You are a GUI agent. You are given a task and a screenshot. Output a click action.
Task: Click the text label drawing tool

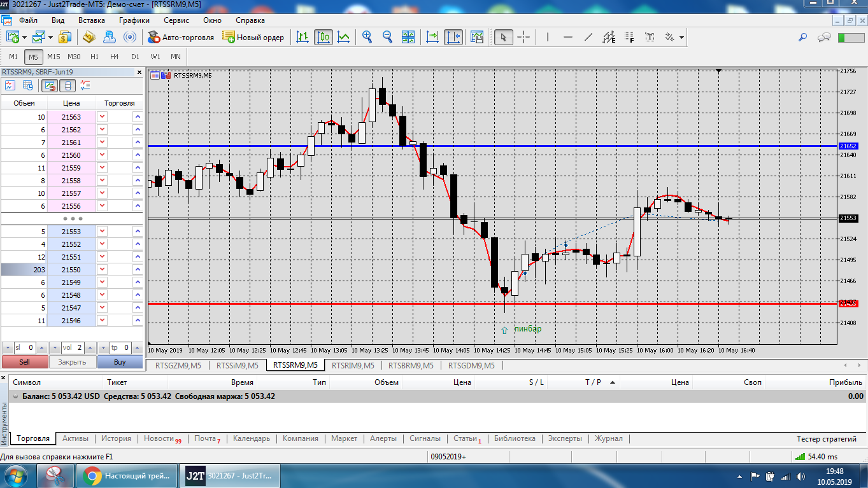[650, 37]
